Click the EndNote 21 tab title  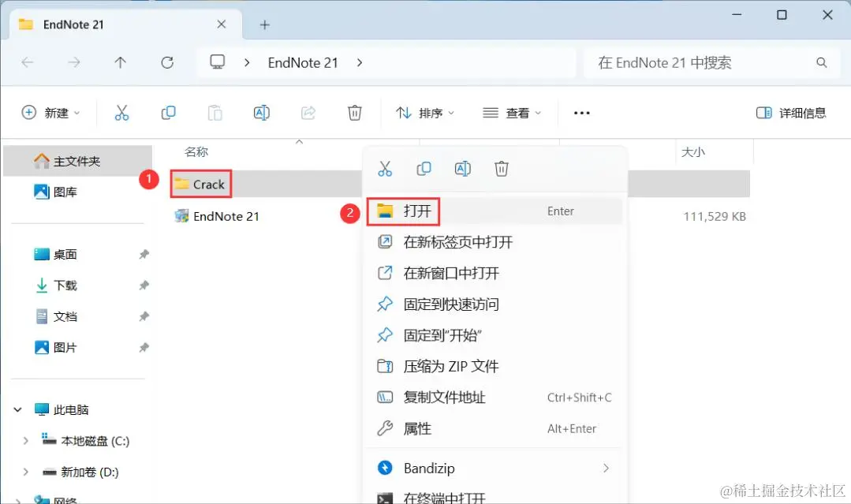73,24
